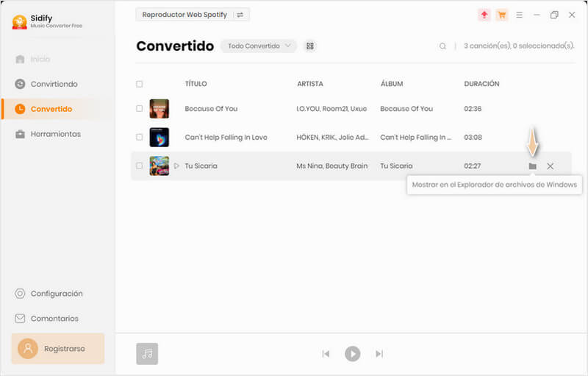Viewport: 588px width, 376px height.
Task: Expand the Todo Convertido filter dropdown
Action: tap(259, 46)
